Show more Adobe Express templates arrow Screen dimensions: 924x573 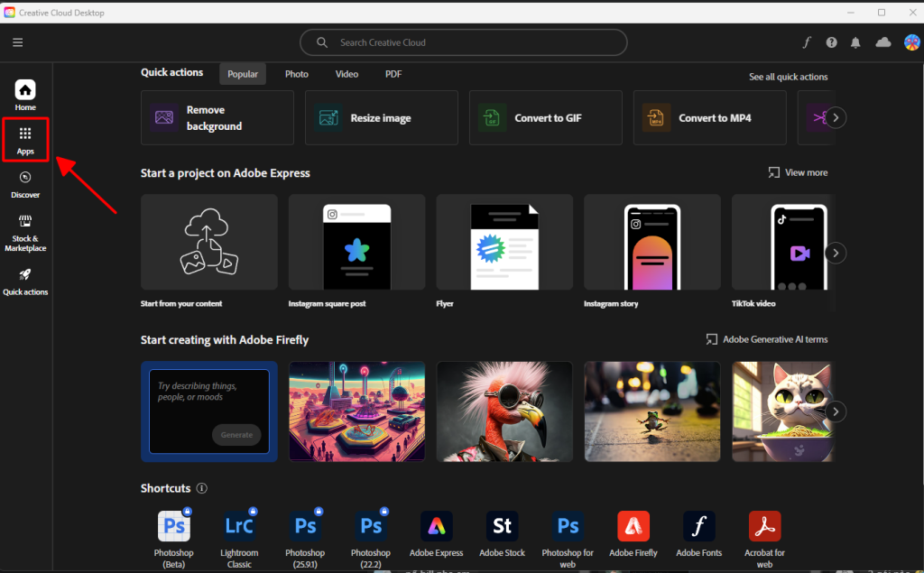[x=836, y=253]
